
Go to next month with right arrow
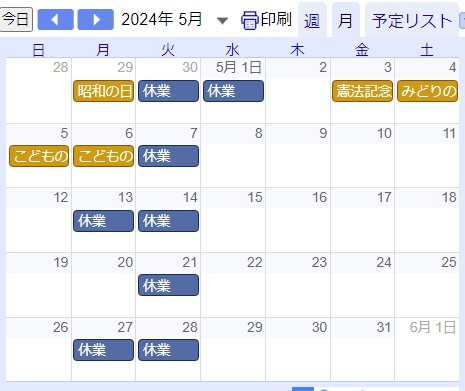(x=96, y=20)
